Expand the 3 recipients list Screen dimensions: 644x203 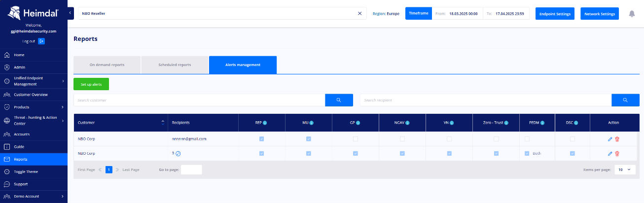click(x=178, y=154)
